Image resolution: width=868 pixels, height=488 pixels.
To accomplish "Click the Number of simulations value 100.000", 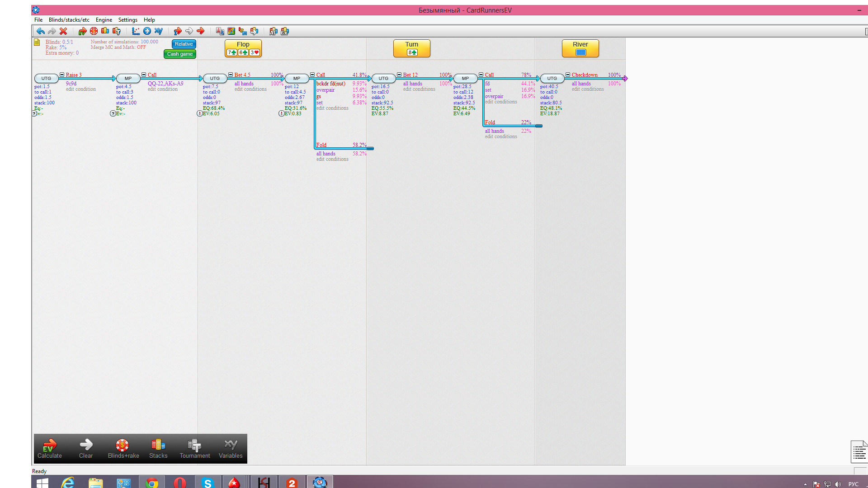I will 149,42.
